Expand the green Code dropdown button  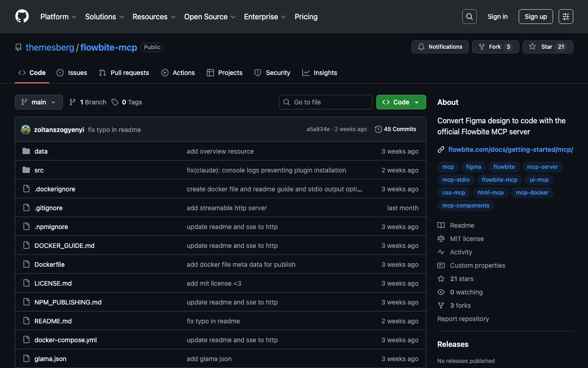[x=401, y=102]
